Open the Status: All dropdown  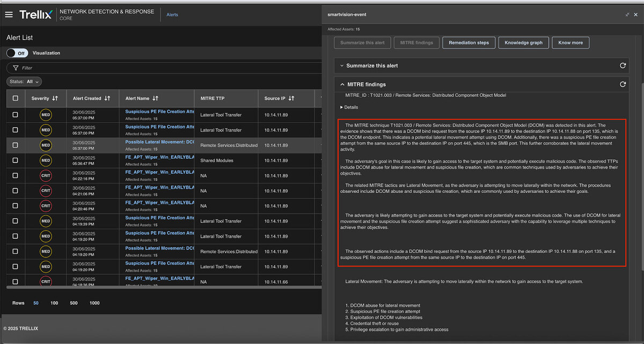click(24, 82)
